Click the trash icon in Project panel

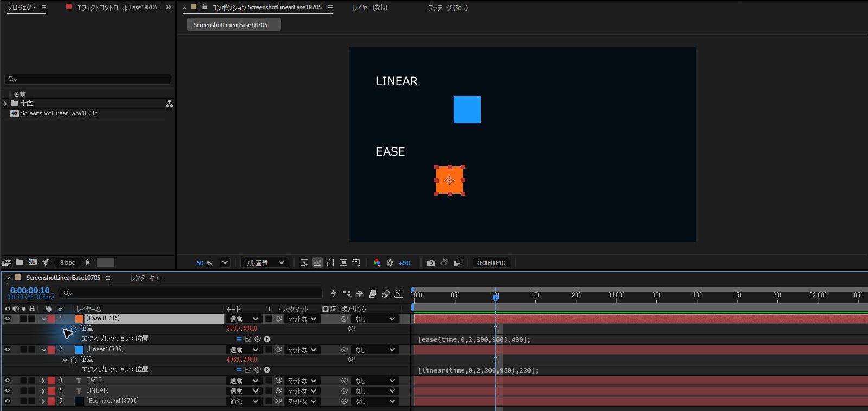[x=88, y=262]
